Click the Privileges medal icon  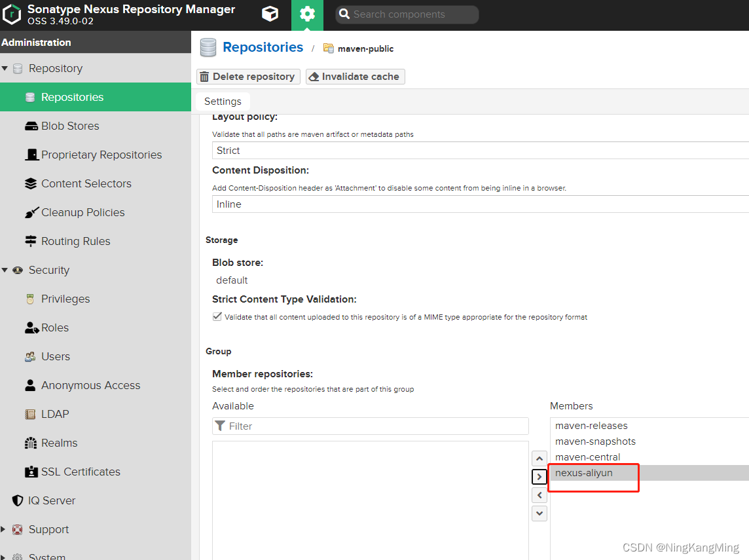[30, 299]
